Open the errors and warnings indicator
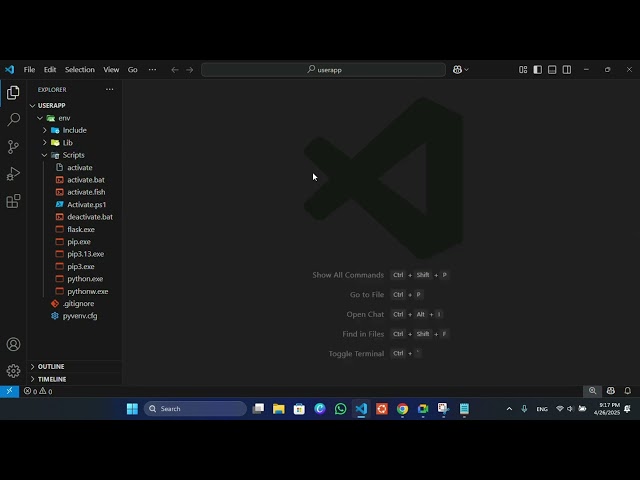640x480 pixels. [38, 391]
